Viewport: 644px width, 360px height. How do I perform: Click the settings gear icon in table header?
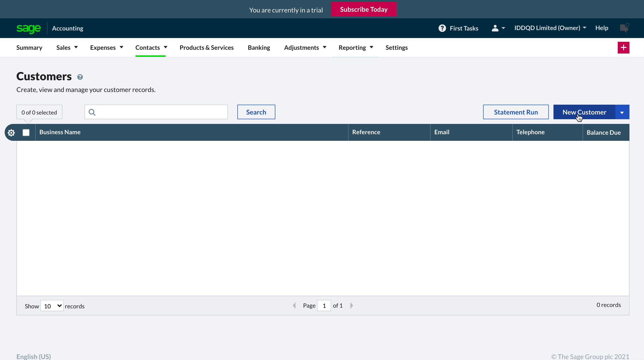pyautogui.click(x=11, y=132)
